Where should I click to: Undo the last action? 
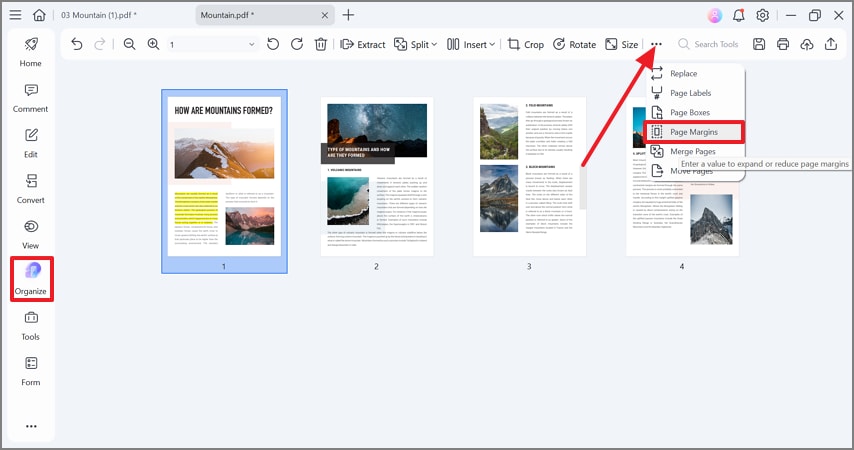coord(77,44)
